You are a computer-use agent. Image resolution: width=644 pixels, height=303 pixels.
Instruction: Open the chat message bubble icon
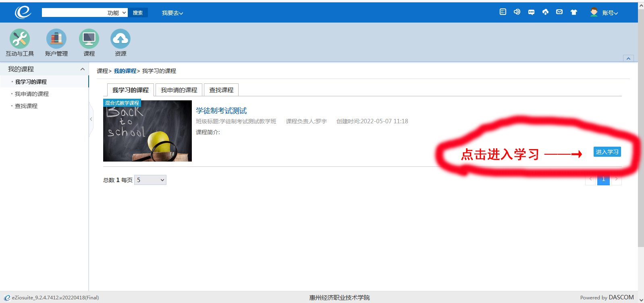coord(531,12)
